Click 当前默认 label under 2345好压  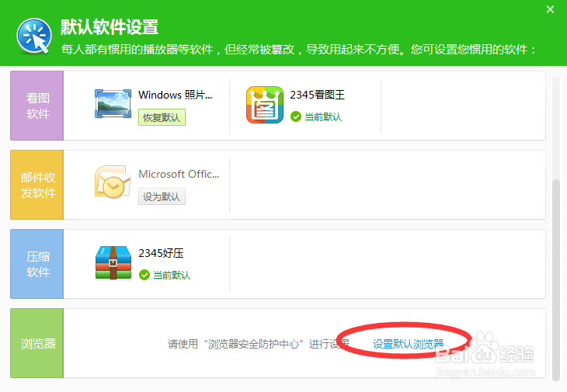(x=172, y=275)
